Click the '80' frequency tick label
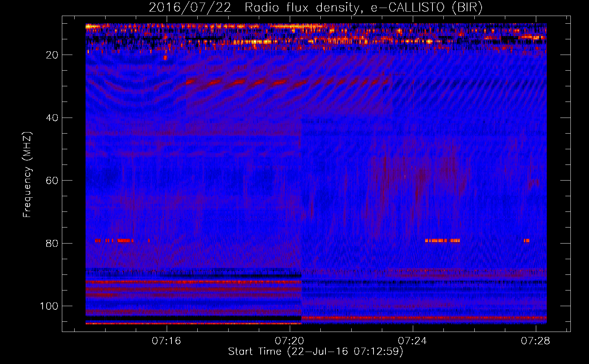The width and height of the screenshot is (589, 364). [x=52, y=244]
